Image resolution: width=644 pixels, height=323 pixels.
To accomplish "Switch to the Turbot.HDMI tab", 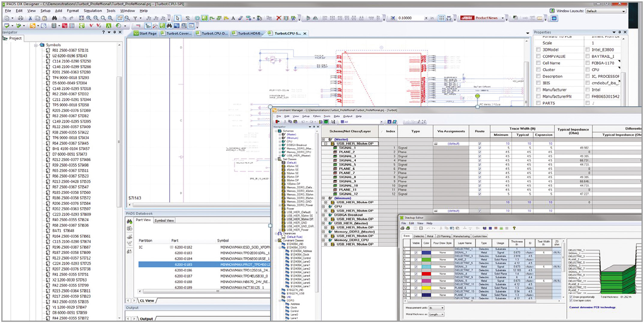I will pos(248,33).
